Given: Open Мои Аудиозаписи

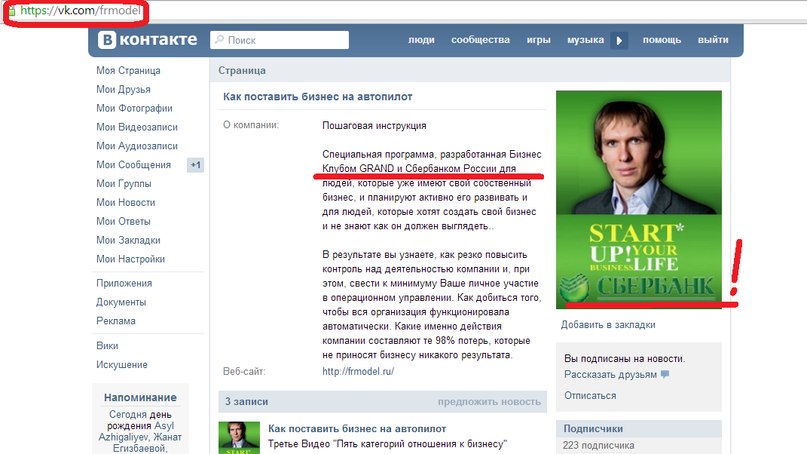Looking at the screenshot, I should [x=136, y=146].
